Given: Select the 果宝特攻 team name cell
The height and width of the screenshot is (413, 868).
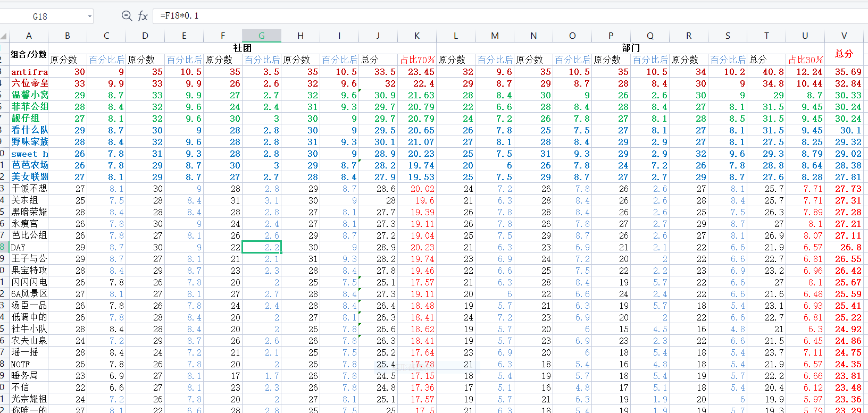Looking at the screenshot, I should pyautogui.click(x=29, y=271).
